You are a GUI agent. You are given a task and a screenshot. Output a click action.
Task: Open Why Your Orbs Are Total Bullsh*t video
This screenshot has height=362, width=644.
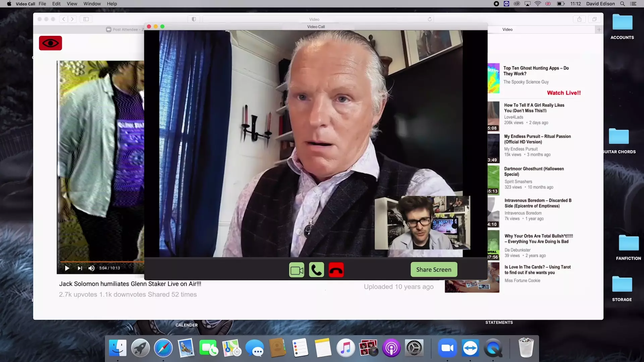[539, 239]
